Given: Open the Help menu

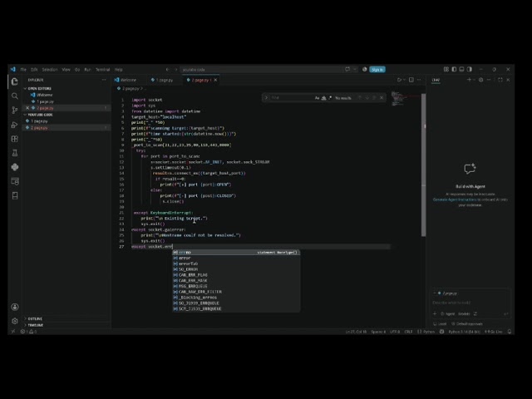Looking at the screenshot, I should pos(118,70).
